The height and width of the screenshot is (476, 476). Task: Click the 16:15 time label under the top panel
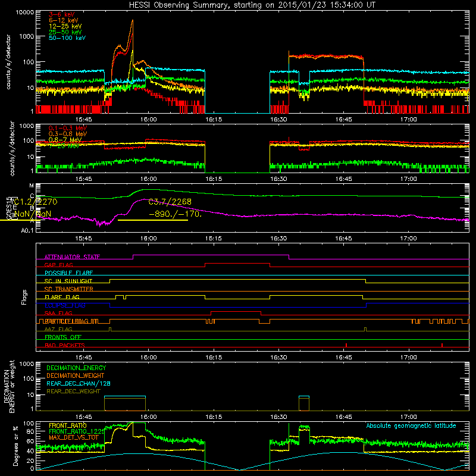pyautogui.click(x=214, y=120)
